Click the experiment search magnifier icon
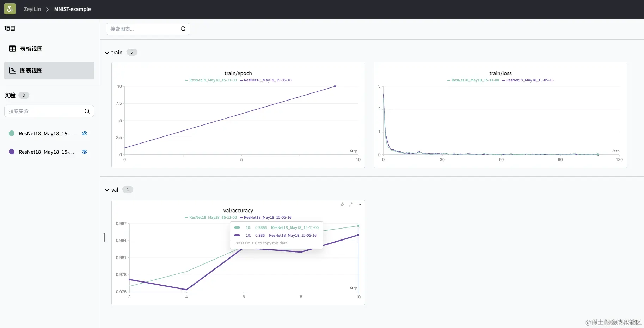The height and width of the screenshot is (328, 644). [x=87, y=111]
